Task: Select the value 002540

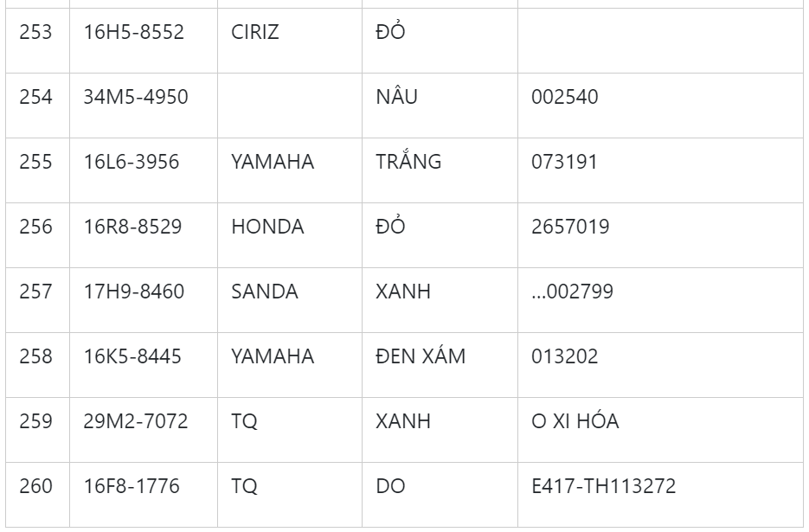Action: pyautogui.click(x=564, y=97)
